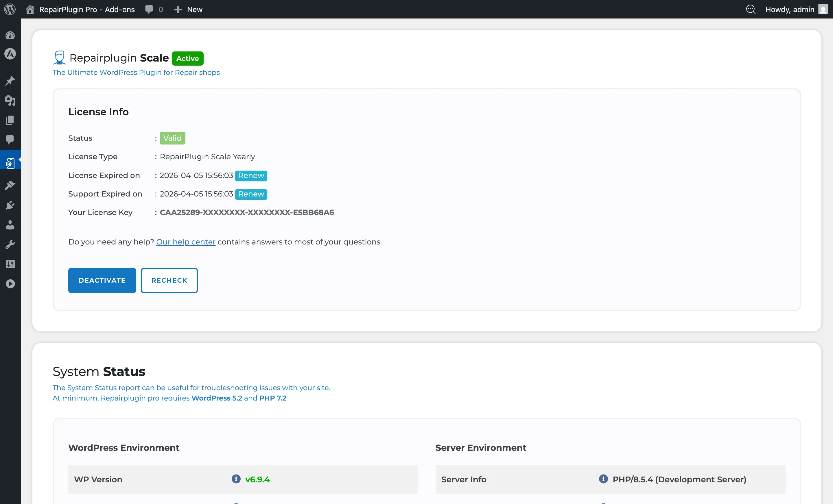This screenshot has width=833, height=504.
Task: Open Appearance paintbrush sidebar icon
Action: click(x=10, y=185)
